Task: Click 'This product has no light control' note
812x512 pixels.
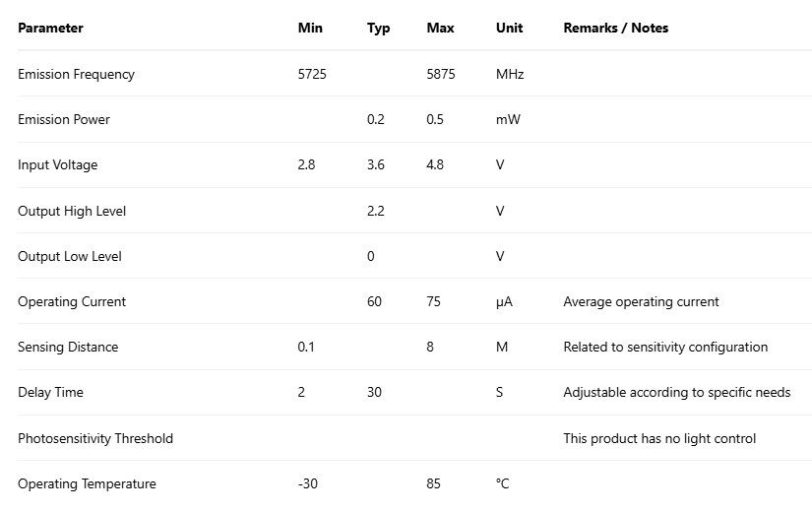Action: pos(659,438)
